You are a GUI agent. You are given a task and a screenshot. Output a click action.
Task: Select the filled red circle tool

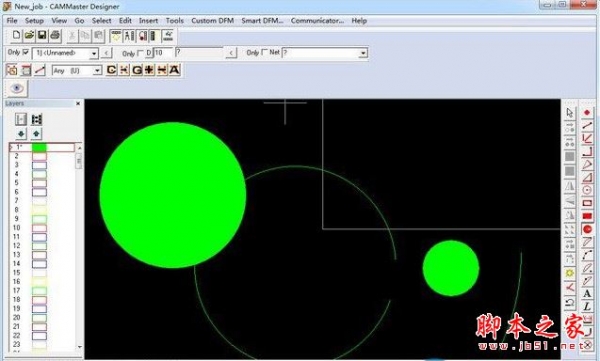587,229
